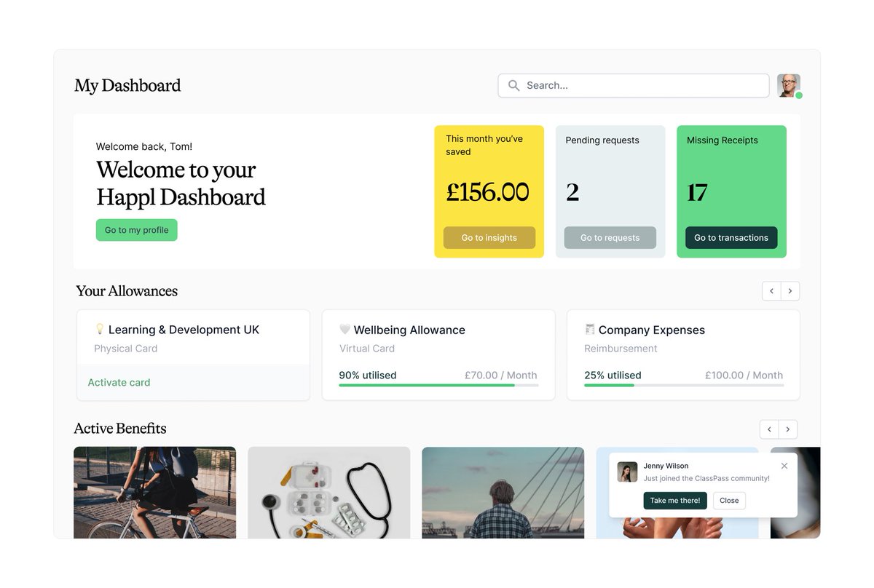Click the left arrow beside Active Benefits
Viewport: 874px width, 588px height.
point(769,429)
